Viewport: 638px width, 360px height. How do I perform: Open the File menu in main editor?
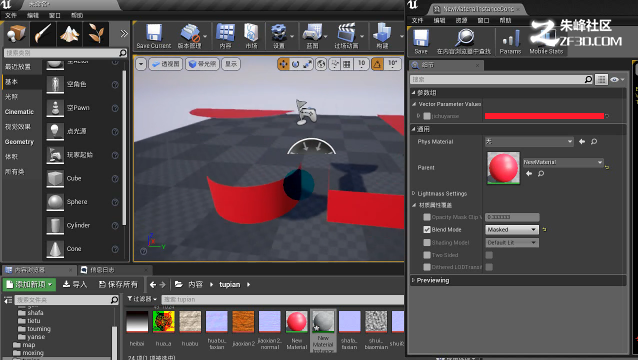pyautogui.click(x=11, y=15)
